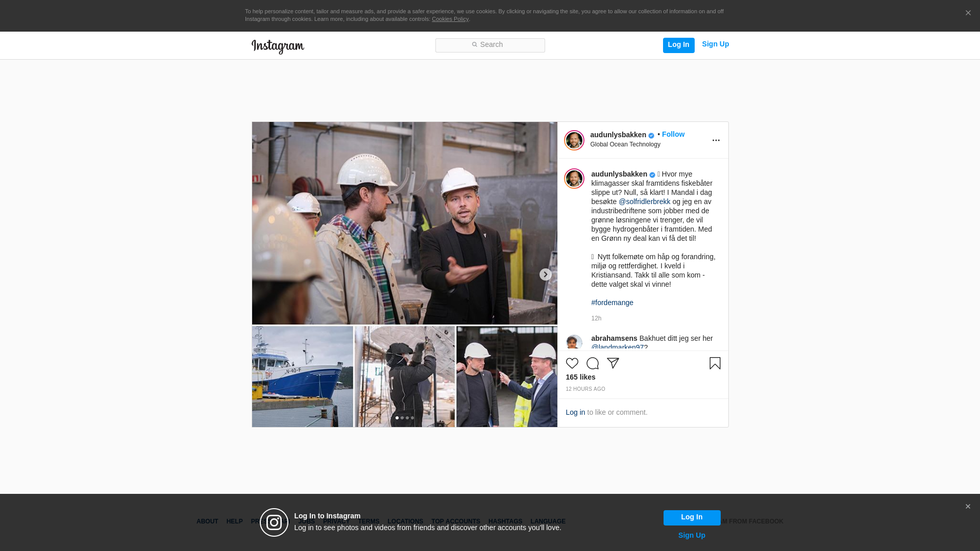Open the Cookies Policy link
This screenshot has width=980, height=551.
450,19
